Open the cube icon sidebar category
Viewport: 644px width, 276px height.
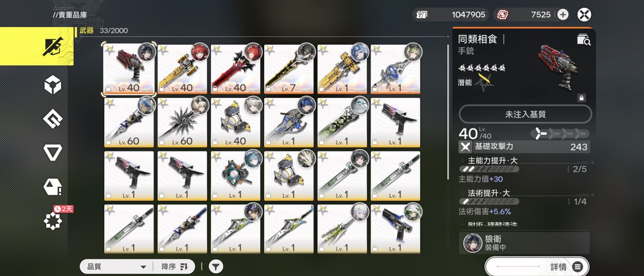pos(53,86)
